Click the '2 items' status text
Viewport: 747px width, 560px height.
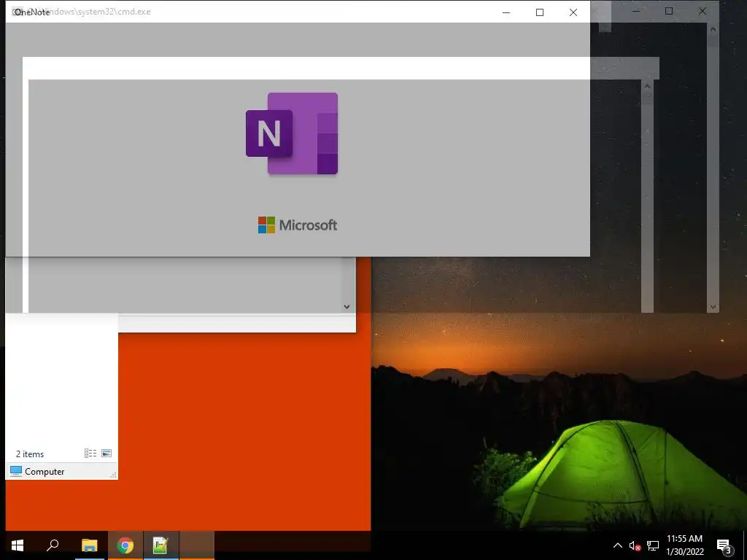click(30, 454)
